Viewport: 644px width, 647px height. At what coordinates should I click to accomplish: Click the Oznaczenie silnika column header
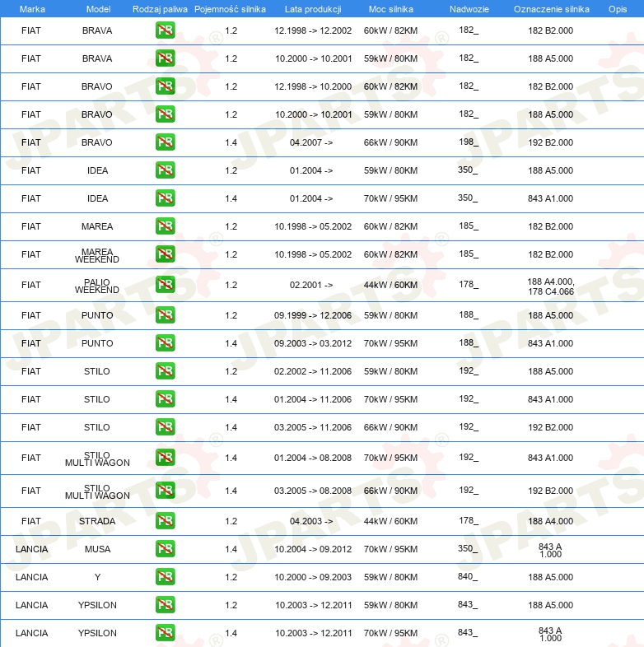point(552,9)
